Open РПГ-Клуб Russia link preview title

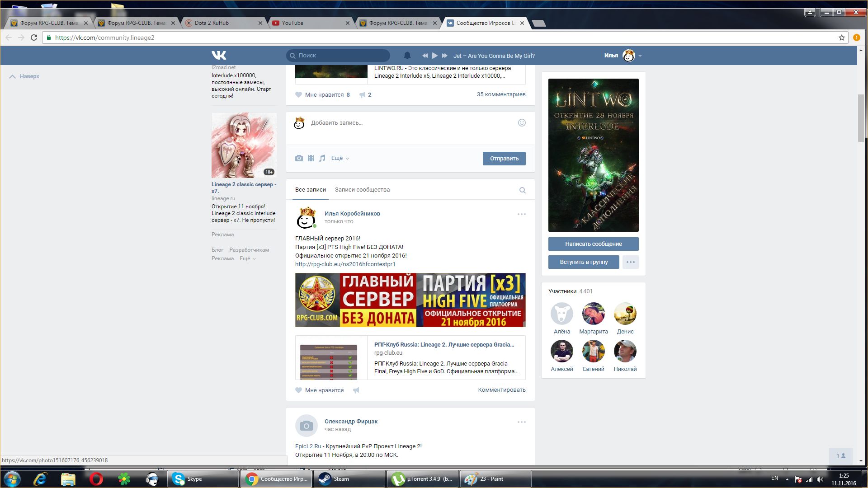pyautogui.click(x=444, y=345)
